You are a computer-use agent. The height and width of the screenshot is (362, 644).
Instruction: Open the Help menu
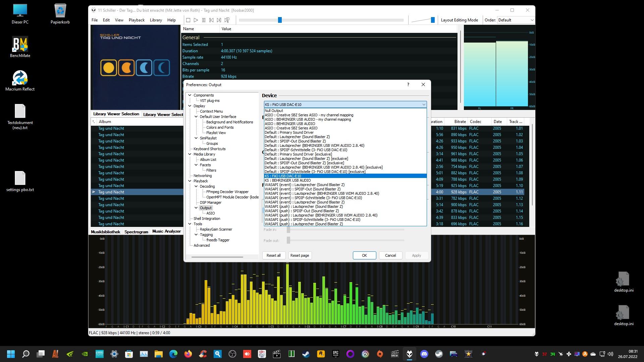(x=171, y=20)
